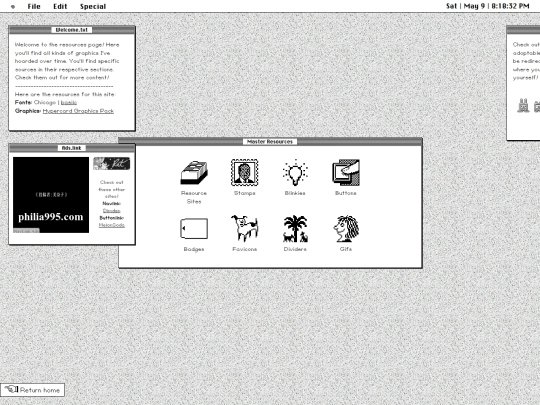Click the Resource Sites label
540x405 pixels.
click(x=194, y=197)
